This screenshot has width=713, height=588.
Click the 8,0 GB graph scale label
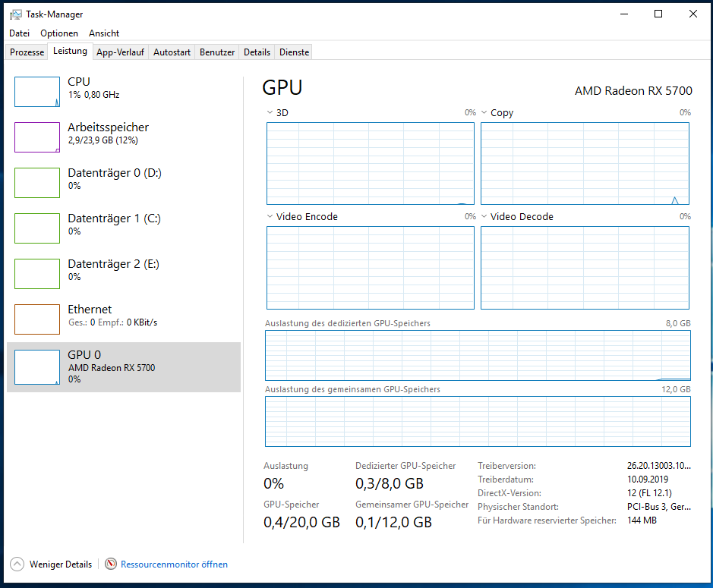click(x=678, y=323)
